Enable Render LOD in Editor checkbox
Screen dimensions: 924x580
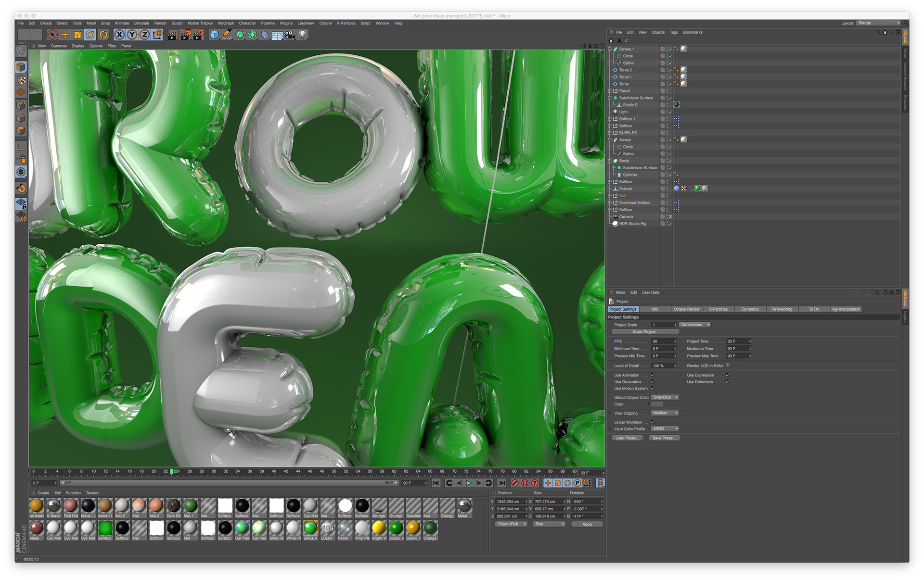coord(728,366)
